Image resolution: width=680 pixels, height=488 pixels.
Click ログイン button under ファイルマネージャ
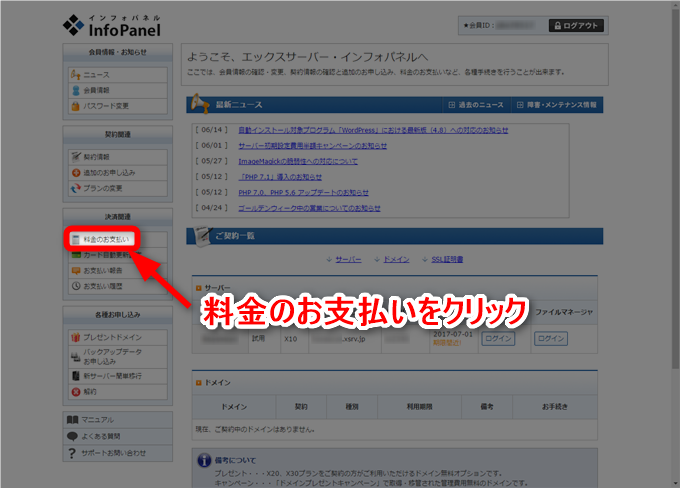pos(551,338)
